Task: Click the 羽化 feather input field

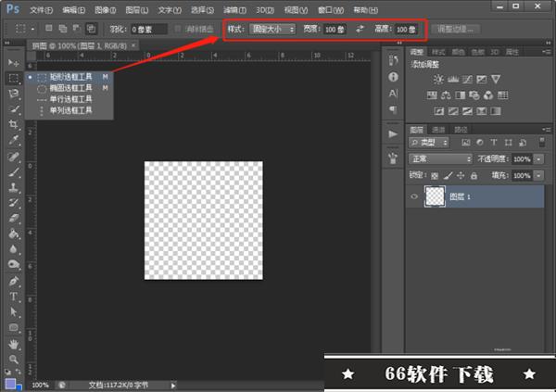Action: [x=148, y=29]
